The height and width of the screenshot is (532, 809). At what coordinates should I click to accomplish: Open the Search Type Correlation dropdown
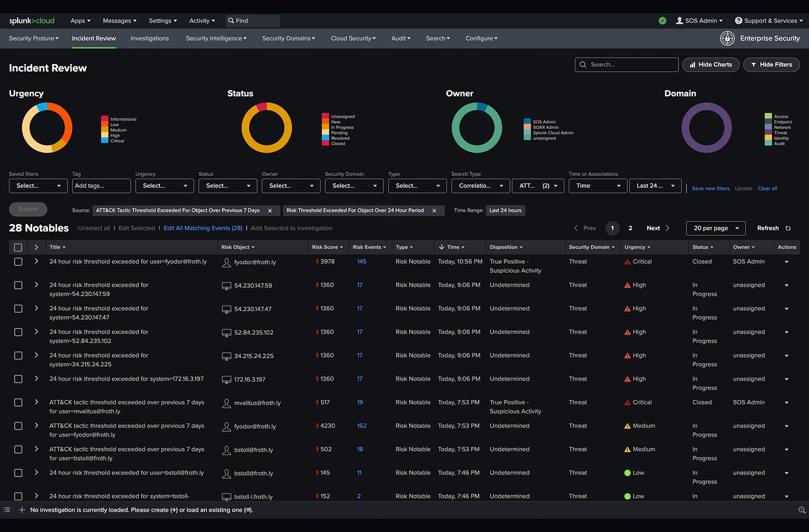click(481, 186)
